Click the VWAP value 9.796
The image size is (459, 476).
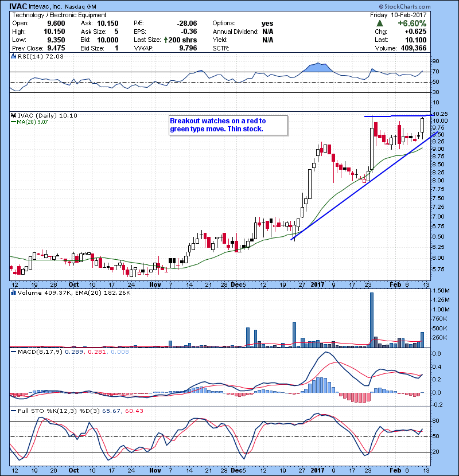(x=188, y=48)
